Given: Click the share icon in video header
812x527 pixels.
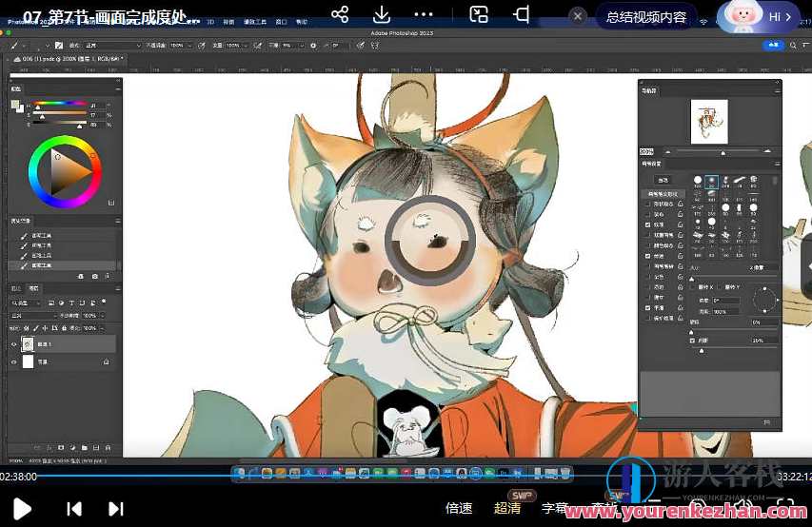Looking at the screenshot, I should coord(340,14).
